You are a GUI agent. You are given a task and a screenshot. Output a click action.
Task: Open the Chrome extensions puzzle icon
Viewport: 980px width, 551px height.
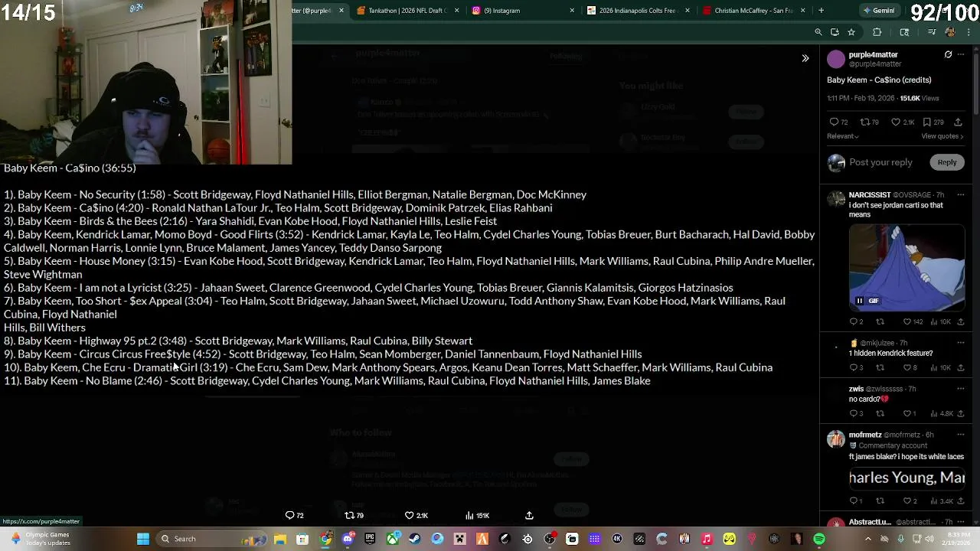(x=877, y=32)
